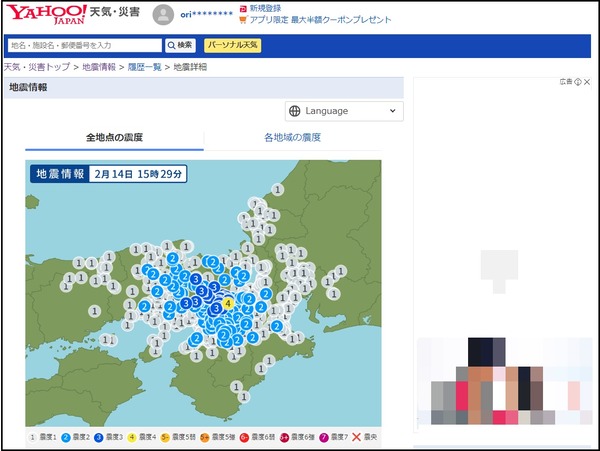Select the 全地点の震度 tab
Image resolution: width=600 pixels, height=451 pixels.
[x=114, y=137]
